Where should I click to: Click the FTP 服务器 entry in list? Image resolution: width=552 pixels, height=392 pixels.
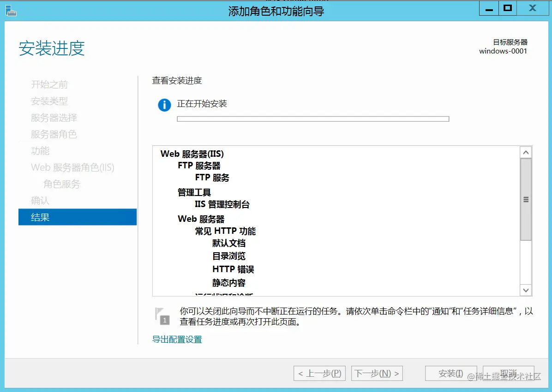tap(199, 166)
